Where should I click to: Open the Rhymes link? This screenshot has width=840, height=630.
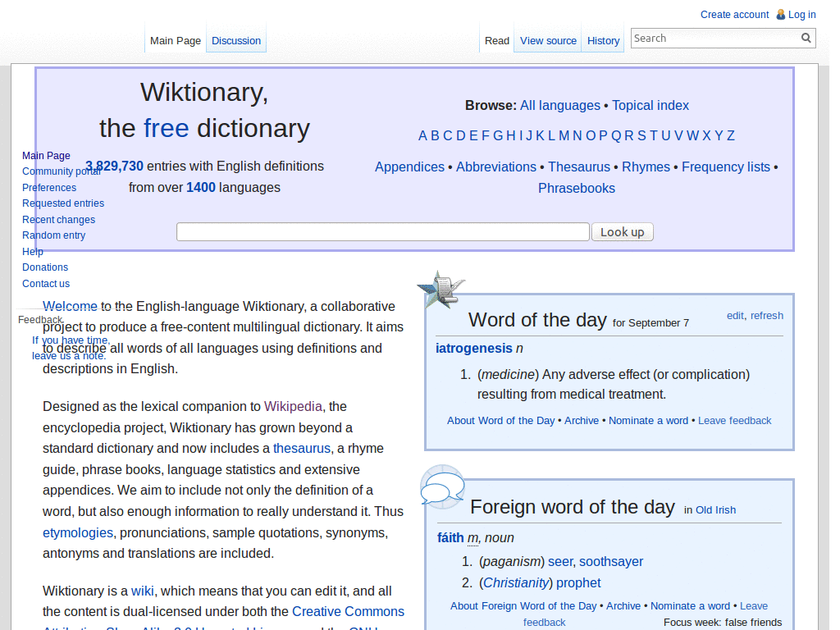[646, 167]
